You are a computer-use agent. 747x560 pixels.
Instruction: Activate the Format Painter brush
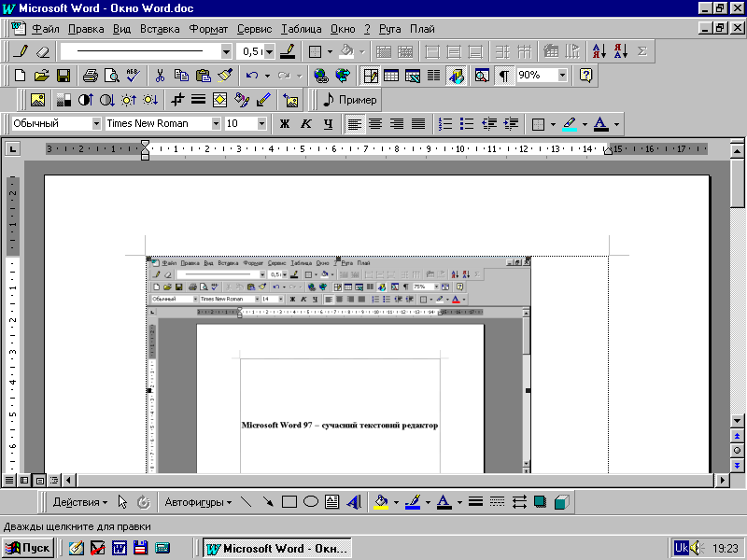click(224, 76)
